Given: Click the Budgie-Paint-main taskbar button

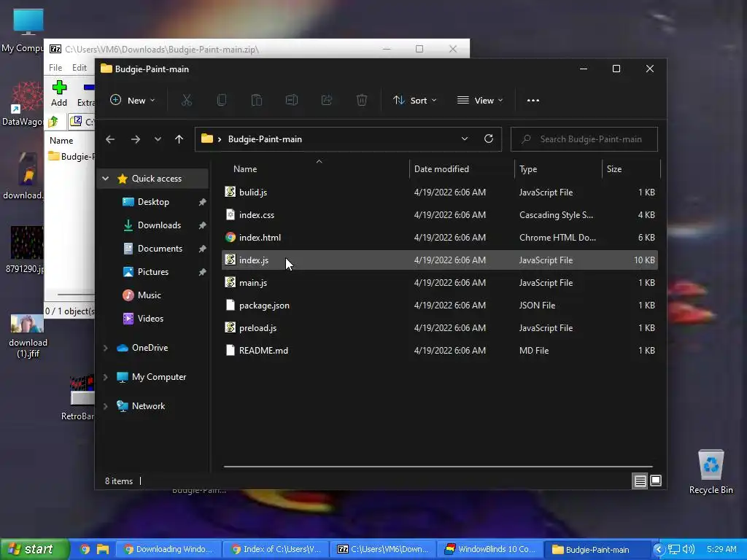Looking at the screenshot, I should (597, 549).
